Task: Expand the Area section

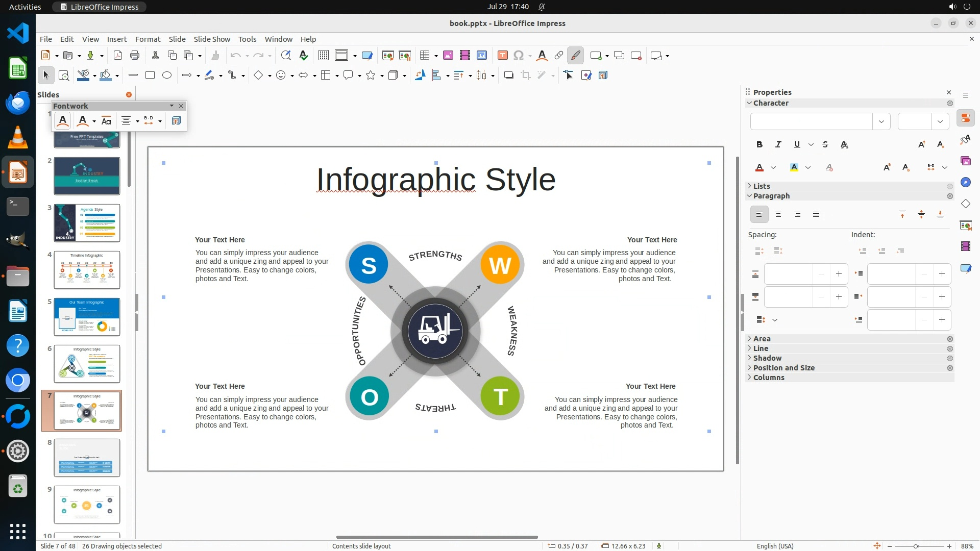Action: click(x=762, y=339)
